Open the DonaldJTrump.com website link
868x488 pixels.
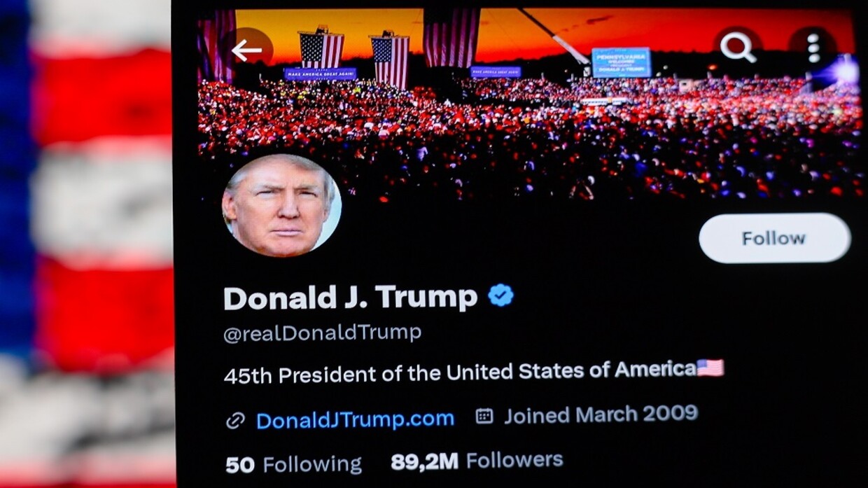[x=355, y=420]
